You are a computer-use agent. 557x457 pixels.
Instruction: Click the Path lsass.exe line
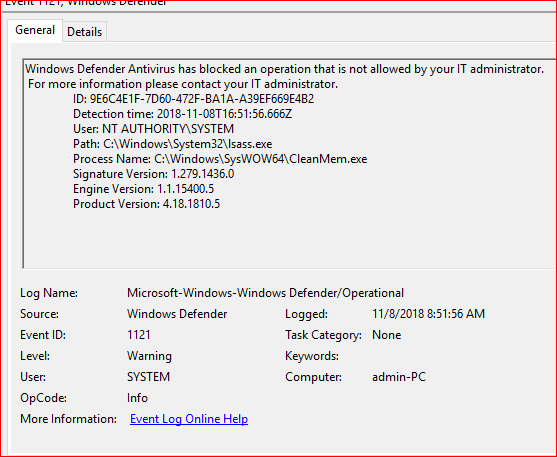(173, 144)
